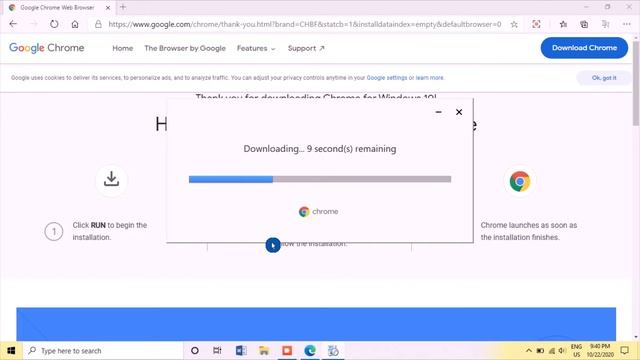Open the Favorites list icon
Viewport: 640px width, 360px height.
point(563,24)
